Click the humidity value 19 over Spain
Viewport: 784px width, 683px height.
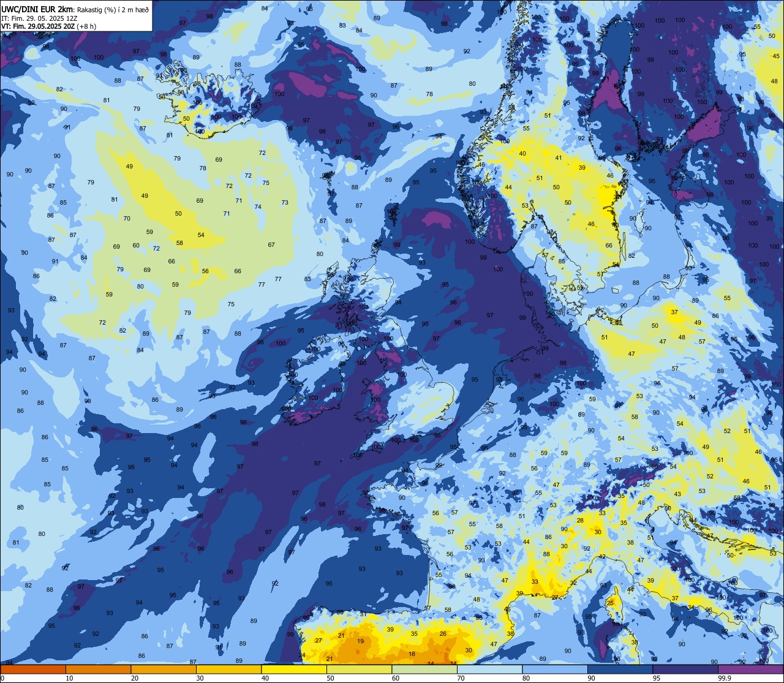pyautogui.click(x=360, y=641)
